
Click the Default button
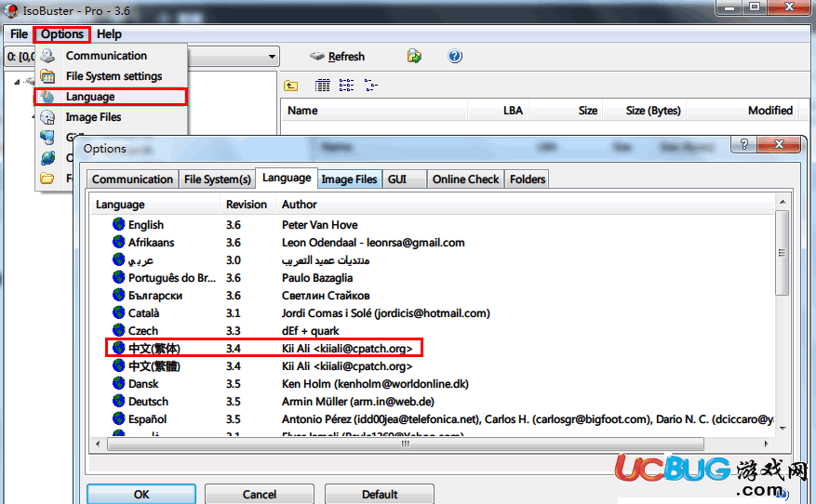tap(380, 494)
